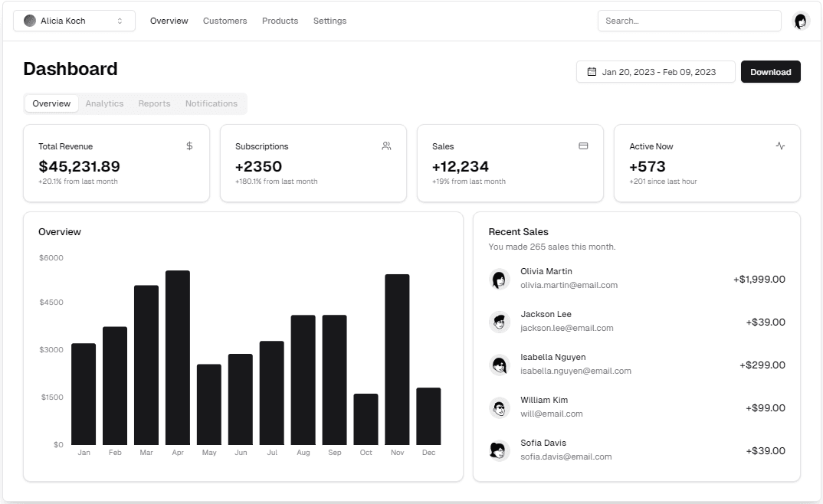The image size is (823, 504).
Task: Navigate to the Customers section
Action: (x=225, y=21)
